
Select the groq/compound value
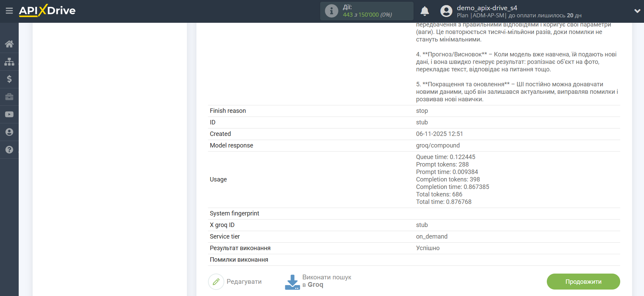(x=438, y=145)
